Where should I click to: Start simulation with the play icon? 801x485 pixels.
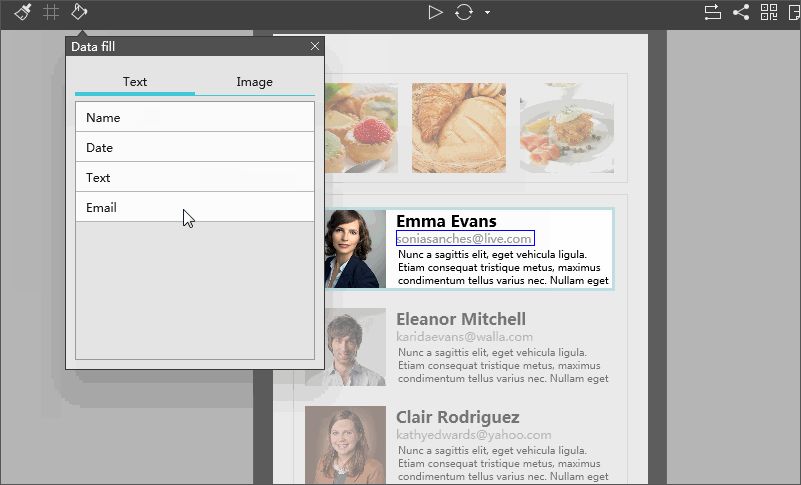tap(435, 12)
